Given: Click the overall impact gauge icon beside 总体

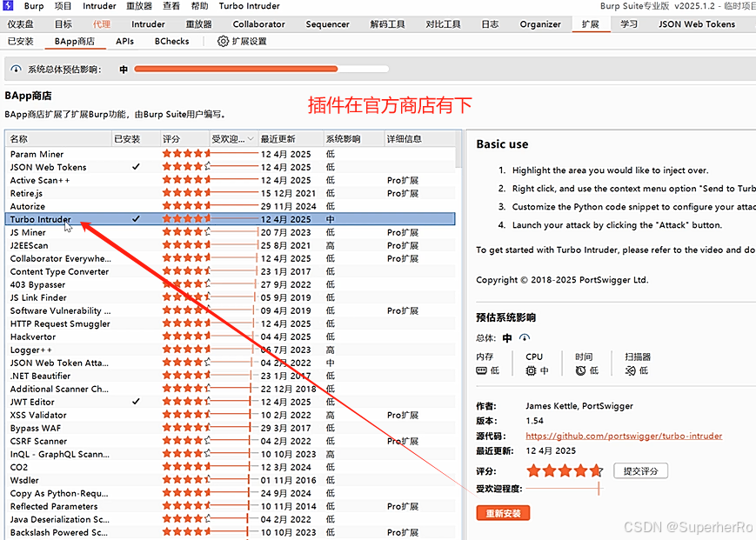Looking at the screenshot, I should point(525,337).
